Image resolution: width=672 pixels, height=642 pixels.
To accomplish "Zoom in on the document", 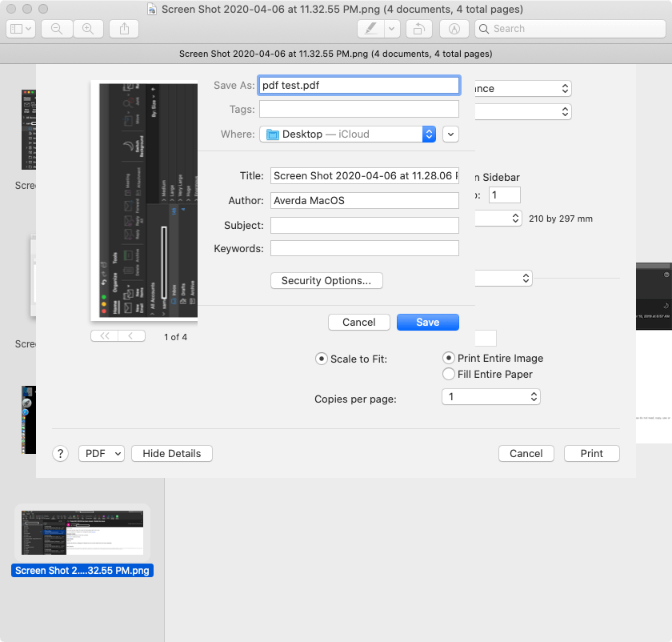I will tap(88, 28).
